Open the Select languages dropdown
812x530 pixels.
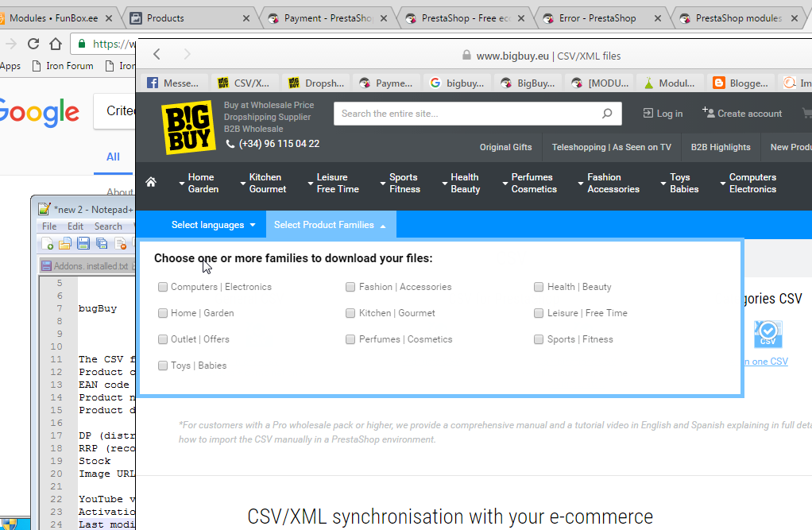tap(214, 225)
